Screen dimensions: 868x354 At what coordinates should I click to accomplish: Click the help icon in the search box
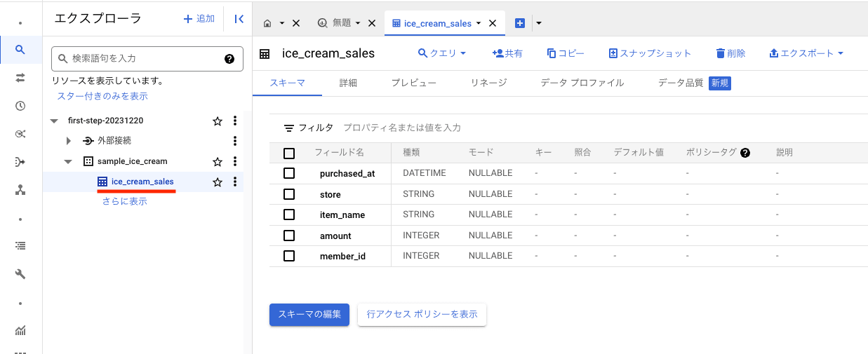[229, 59]
